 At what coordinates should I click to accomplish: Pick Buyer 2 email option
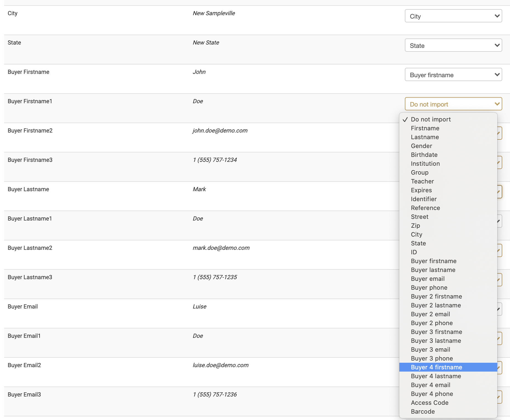click(448, 314)
